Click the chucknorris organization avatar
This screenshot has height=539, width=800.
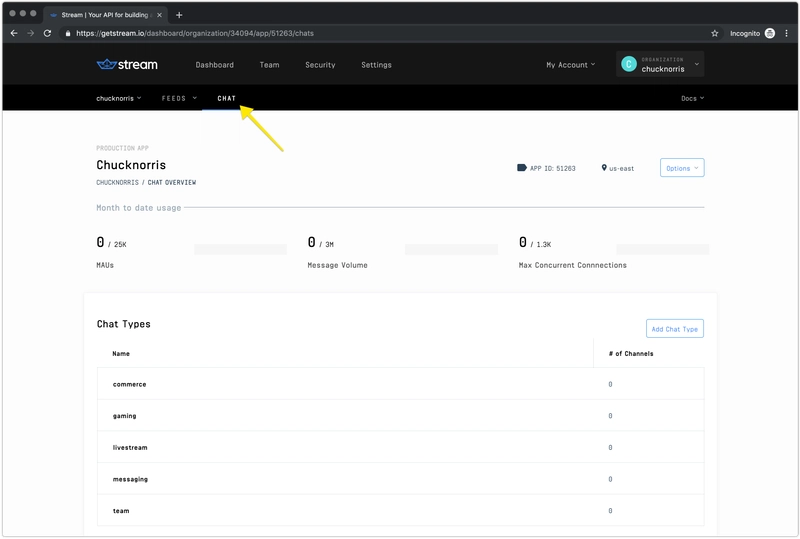click(x=629, y=64)
